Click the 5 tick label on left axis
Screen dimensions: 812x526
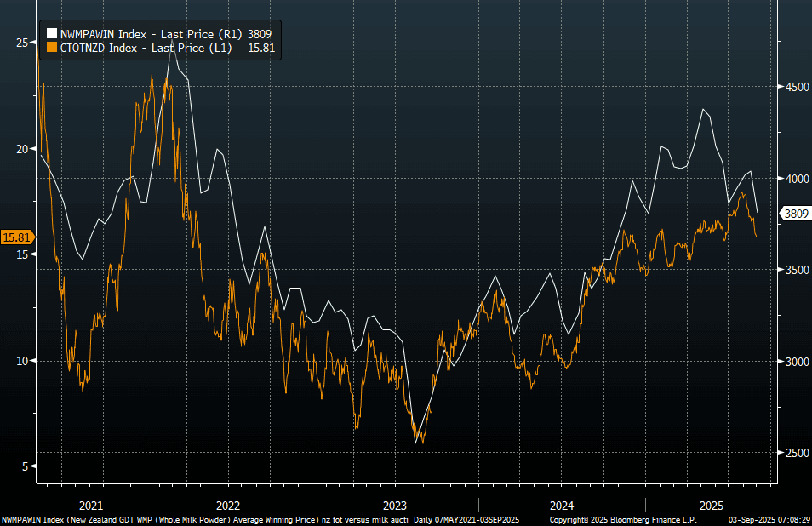[x=26, y=466]
